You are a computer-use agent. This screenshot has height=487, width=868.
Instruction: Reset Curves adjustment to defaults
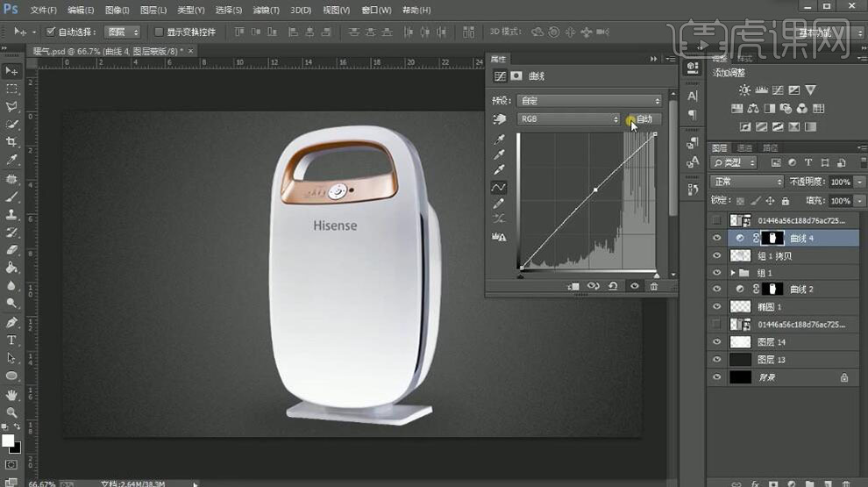coord(613,286)
